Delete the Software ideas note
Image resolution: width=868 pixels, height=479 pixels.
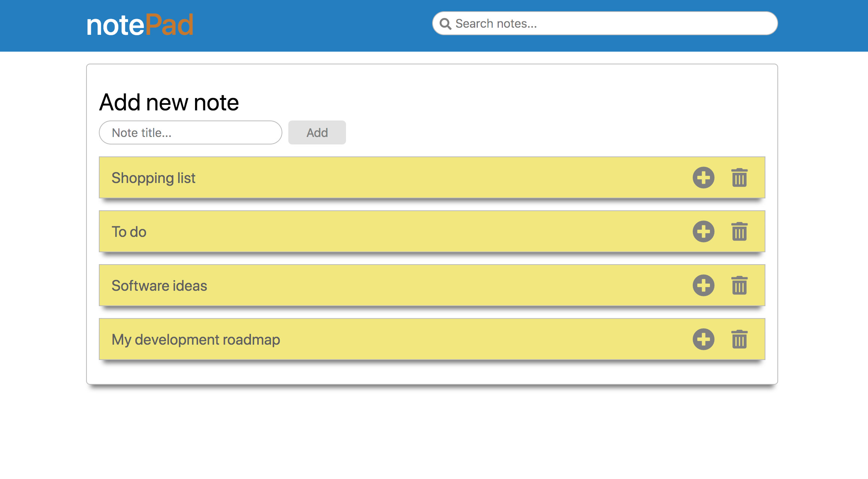(x=739, y=286)
